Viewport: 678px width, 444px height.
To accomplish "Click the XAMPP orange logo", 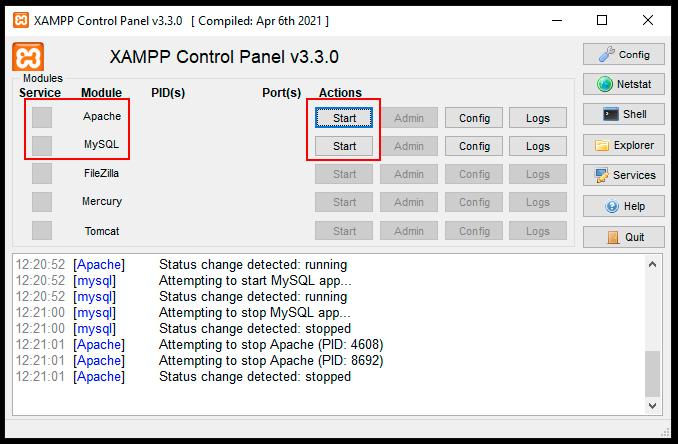I will tap(26, 57).
